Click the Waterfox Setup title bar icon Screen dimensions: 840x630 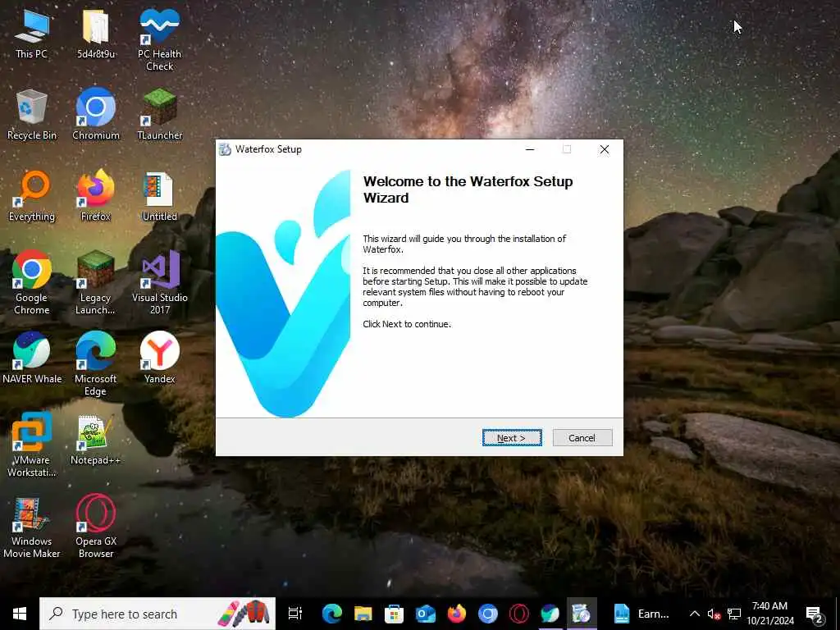225,149
